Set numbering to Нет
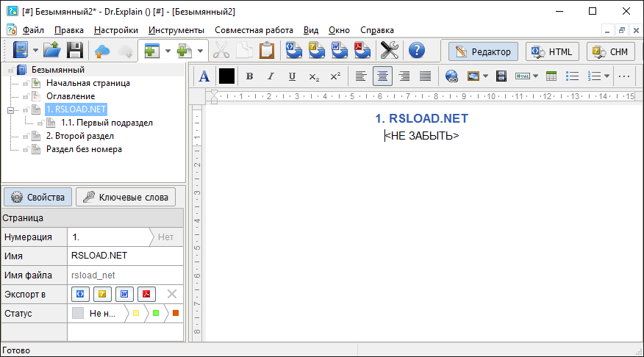Viewport: 644px width, 357px height. click(x=166, y=237)
